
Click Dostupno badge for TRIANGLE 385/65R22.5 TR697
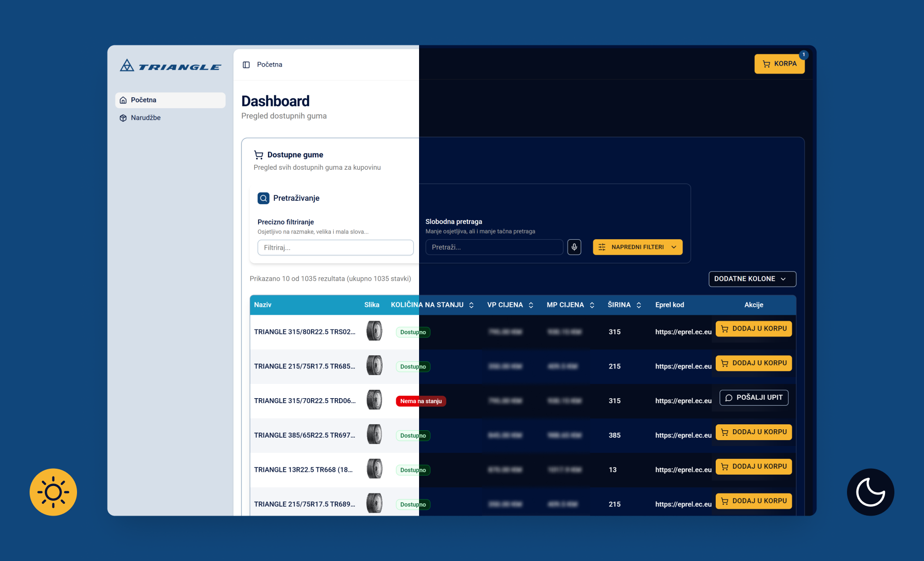[x=413, y=436]
